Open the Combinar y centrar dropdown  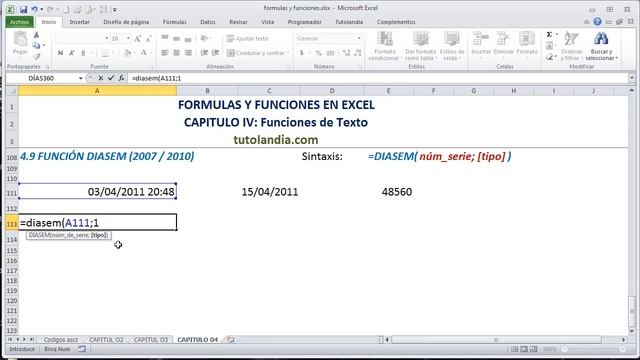(288, 53)
